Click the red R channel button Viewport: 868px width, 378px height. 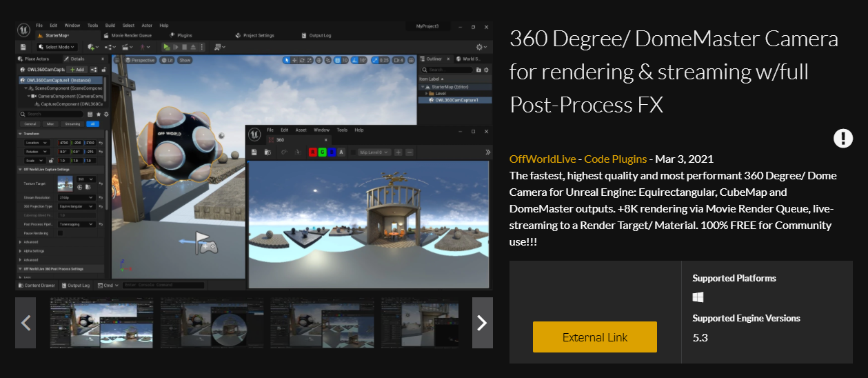[x=313, y=152]
